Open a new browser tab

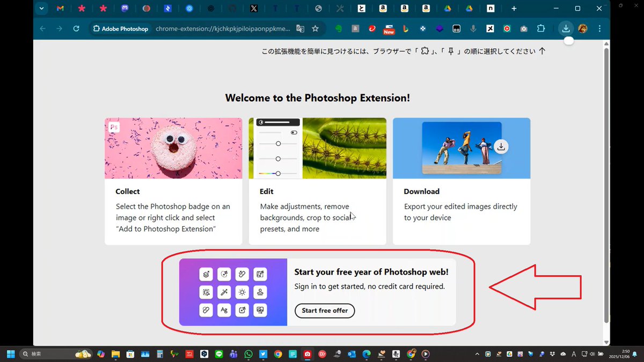coord(514,9)
